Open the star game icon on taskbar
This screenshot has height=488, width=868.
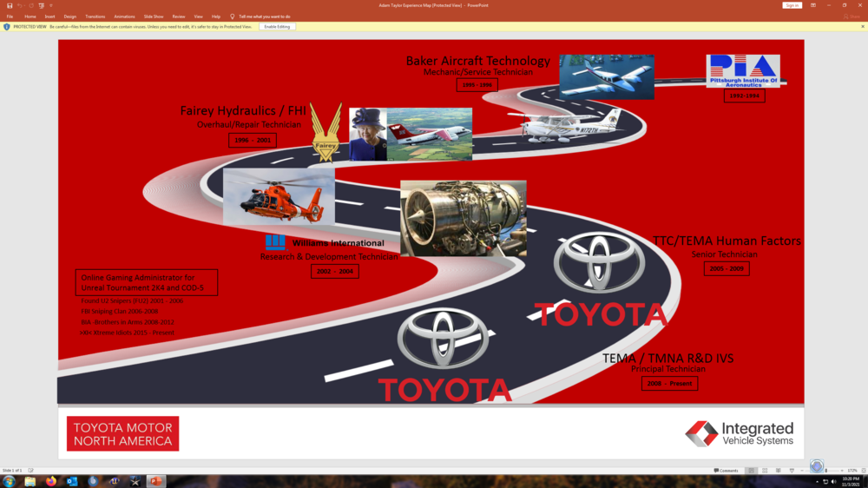pyautogui.click(x=135, y=481)
